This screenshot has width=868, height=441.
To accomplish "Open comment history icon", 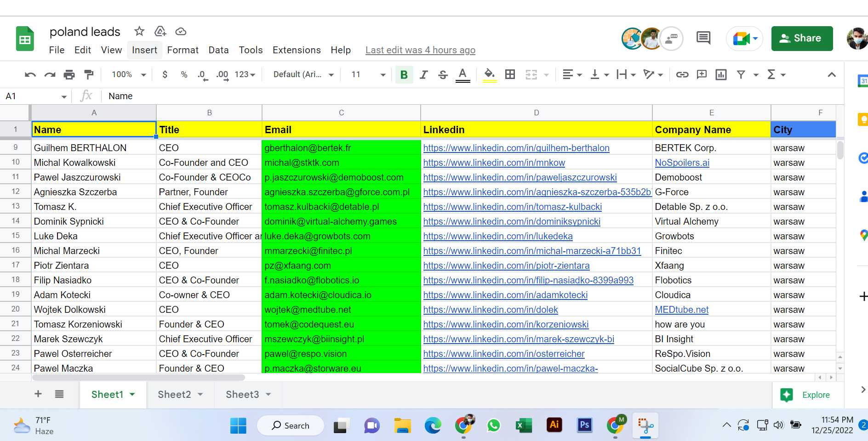I will 703,38.
